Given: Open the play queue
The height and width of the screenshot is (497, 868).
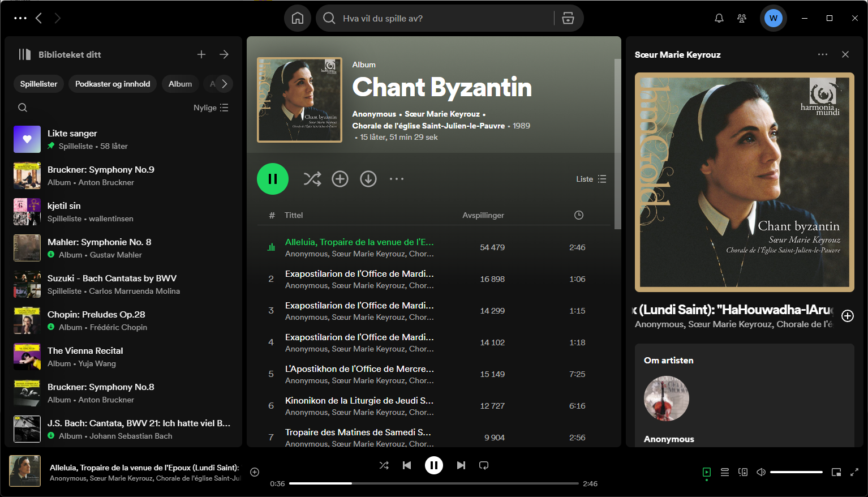Looking at the screenshot, I should (725, 472).
